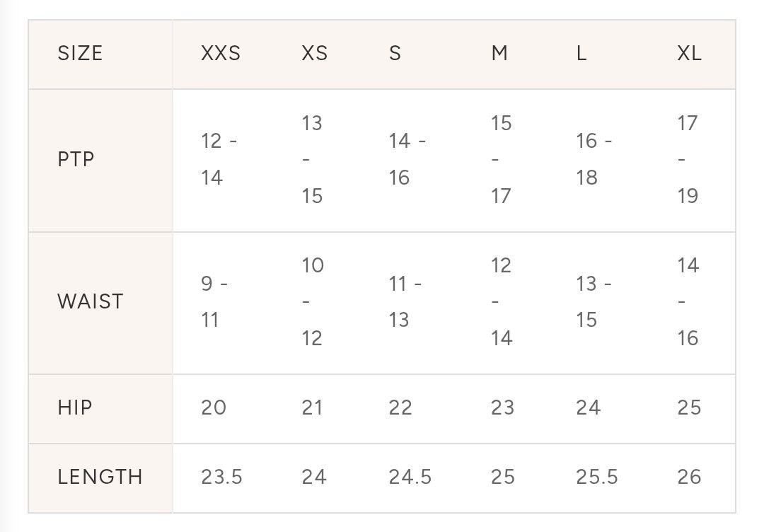This screenshot has width=764, height=532.
Task: Click the length value 25.5
Action: click(596, 477)
